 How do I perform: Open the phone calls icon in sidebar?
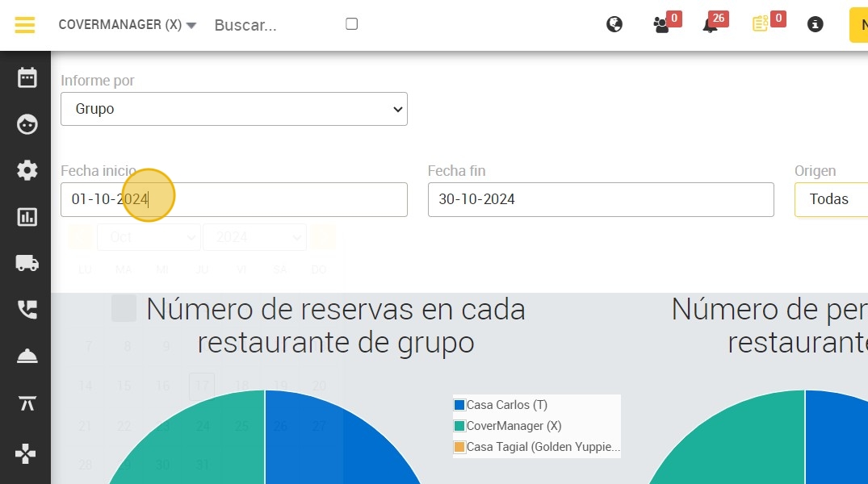click(x=27, y=309)
